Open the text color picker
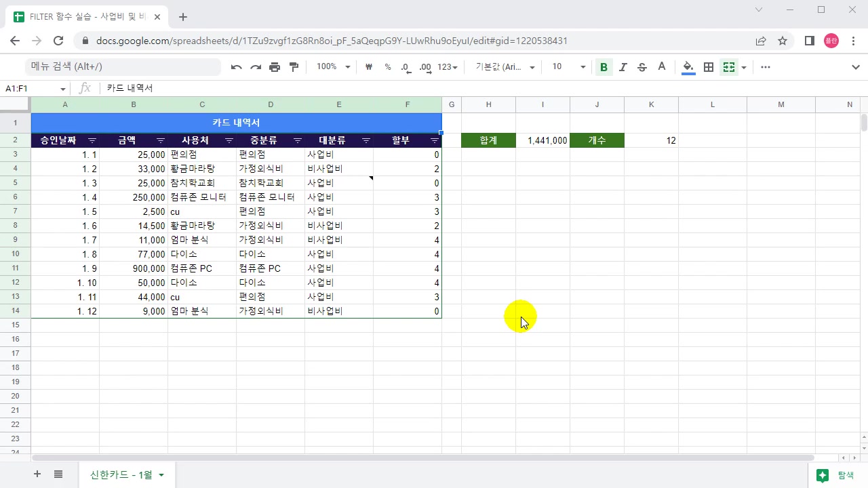Viewport: 868px width, 488px height. [x=662, y=67]
